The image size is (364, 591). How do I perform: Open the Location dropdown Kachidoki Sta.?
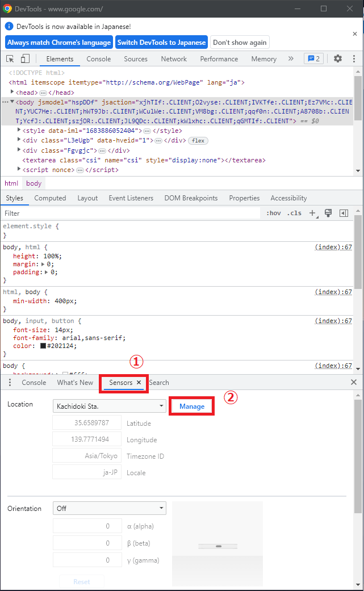[x=109, y=406]
